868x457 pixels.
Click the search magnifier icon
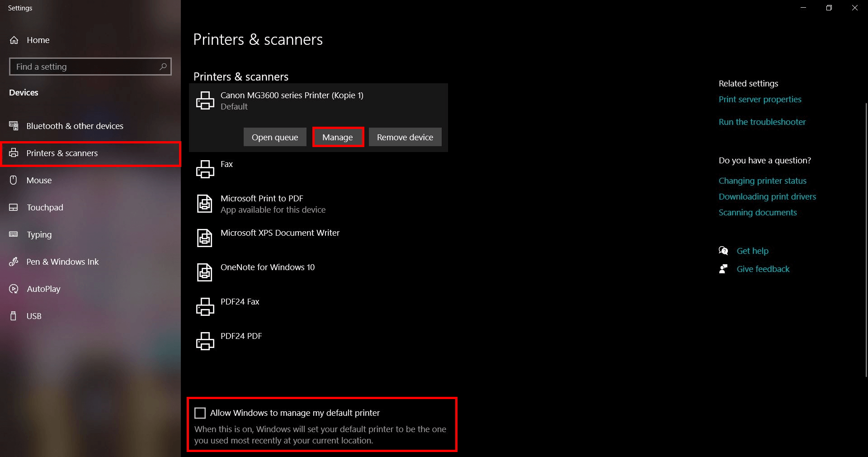[x=163, y=67]
